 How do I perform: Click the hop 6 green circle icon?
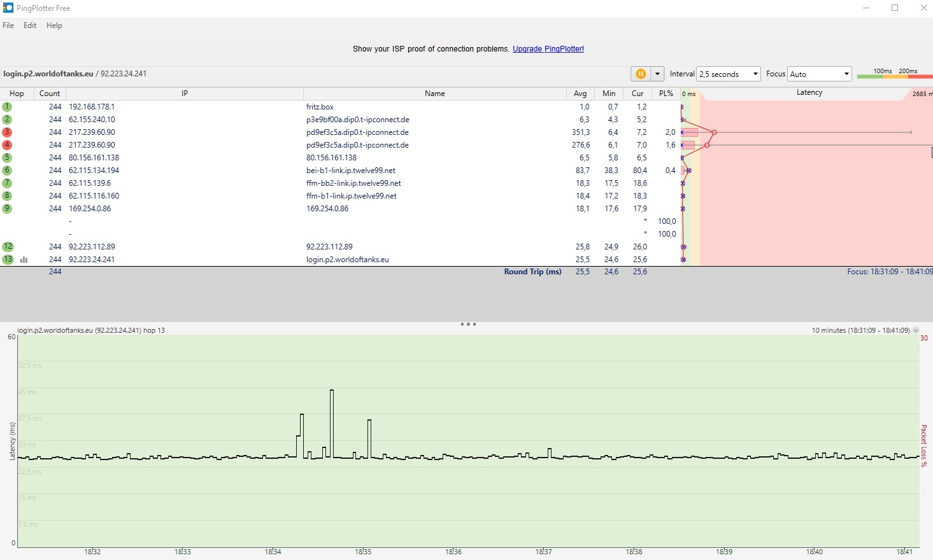click(7, 171)
